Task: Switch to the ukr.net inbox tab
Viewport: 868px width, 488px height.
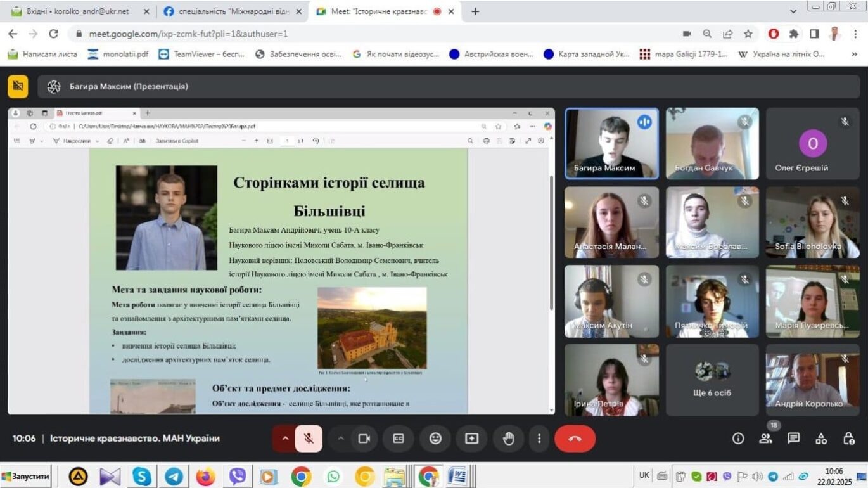Action: point(78,11)
